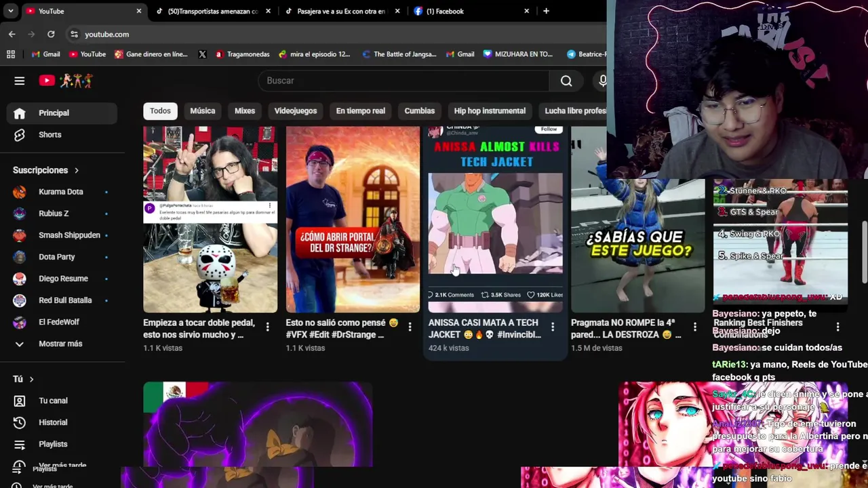Select the Todos filter chip
Viewport: 868px width, 488px height.
click(x=160, y=110)
